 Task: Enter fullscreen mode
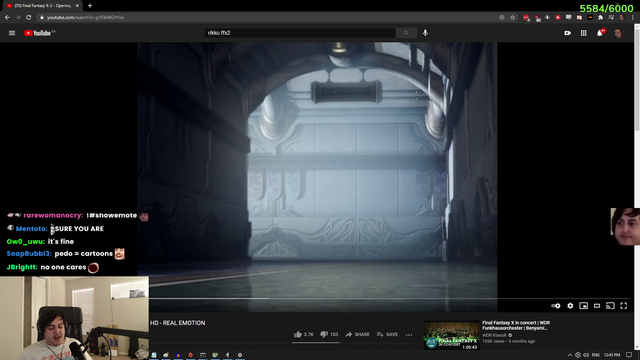624,306
